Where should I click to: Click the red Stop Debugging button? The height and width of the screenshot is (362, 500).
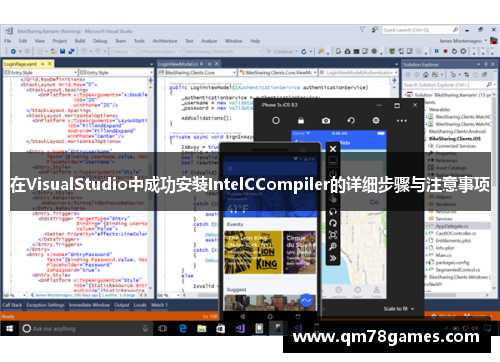[445, 51]
